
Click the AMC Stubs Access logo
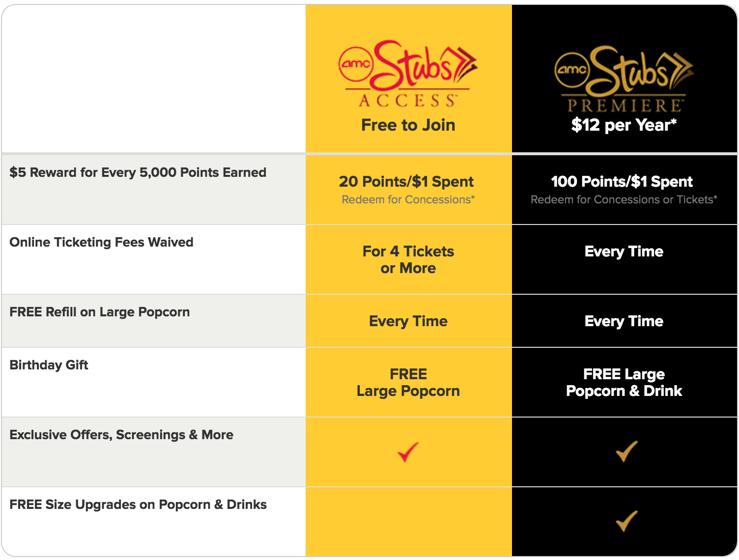coord(408,74)
